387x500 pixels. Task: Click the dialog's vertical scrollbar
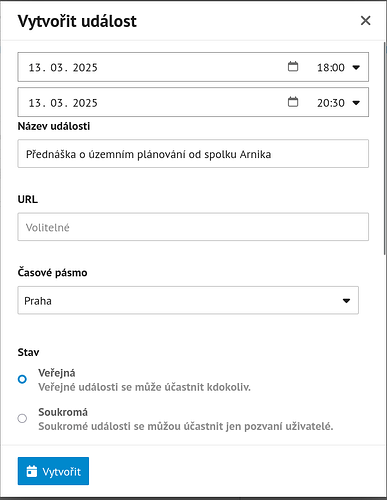pos(384,148)
